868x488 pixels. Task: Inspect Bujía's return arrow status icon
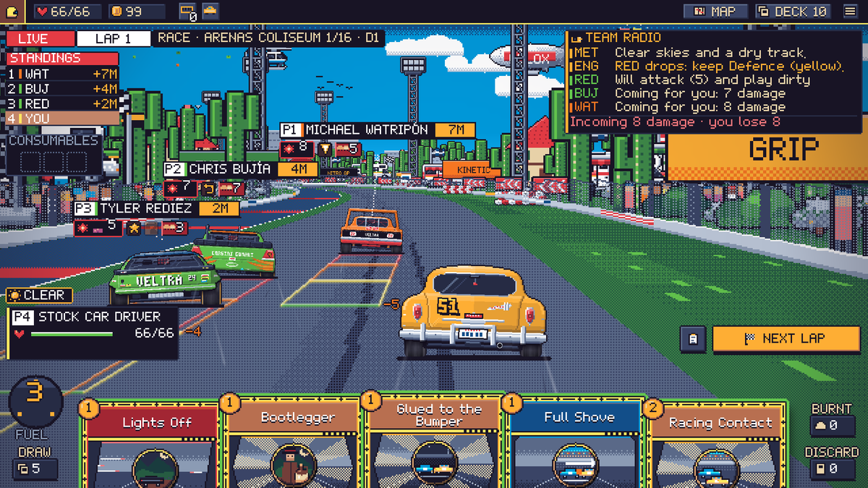click(x=208, y=188)
